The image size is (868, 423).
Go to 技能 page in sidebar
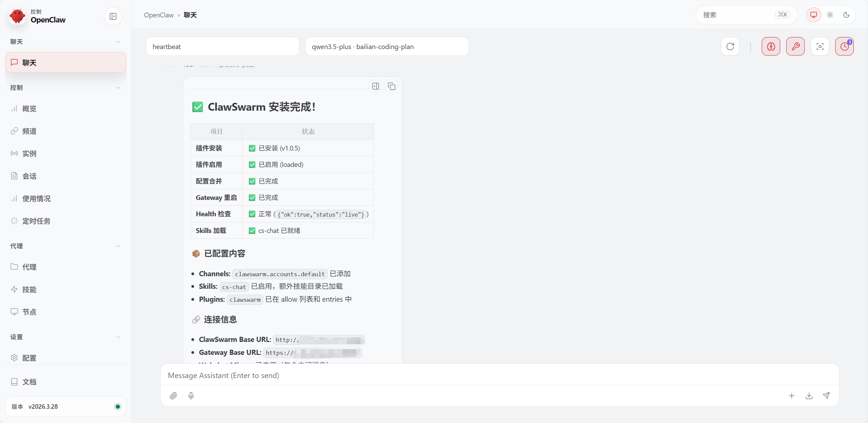click(x=29, y=289)
